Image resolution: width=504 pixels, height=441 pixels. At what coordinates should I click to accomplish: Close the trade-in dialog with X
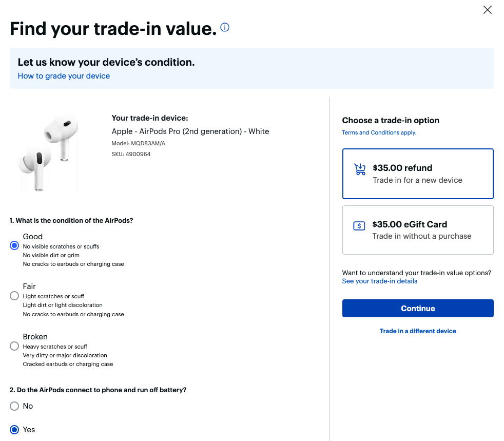pos(488,10)
